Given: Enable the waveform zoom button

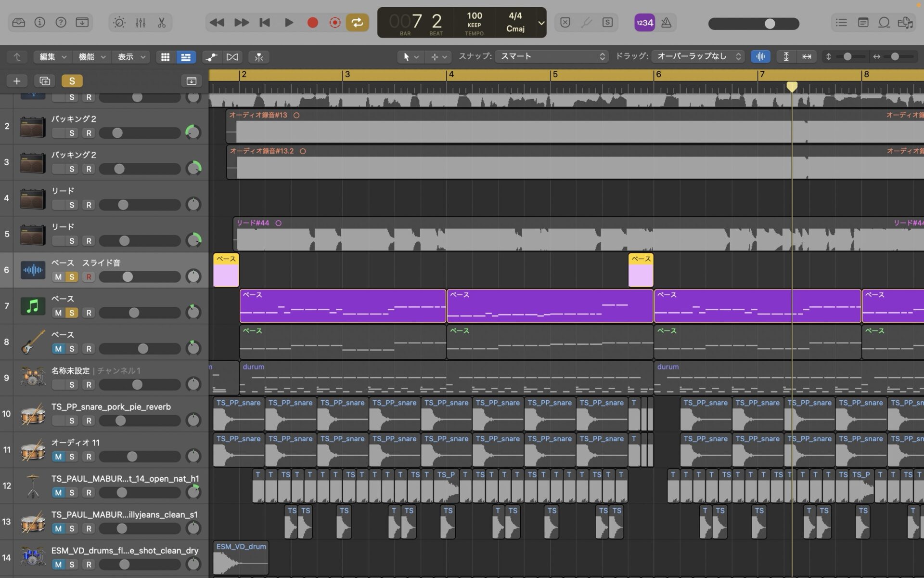Looking at the screenshot, I should coord(760,57).
